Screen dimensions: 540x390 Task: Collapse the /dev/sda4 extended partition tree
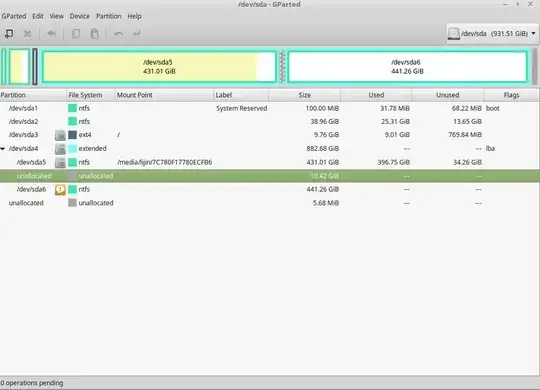(3, 149)
